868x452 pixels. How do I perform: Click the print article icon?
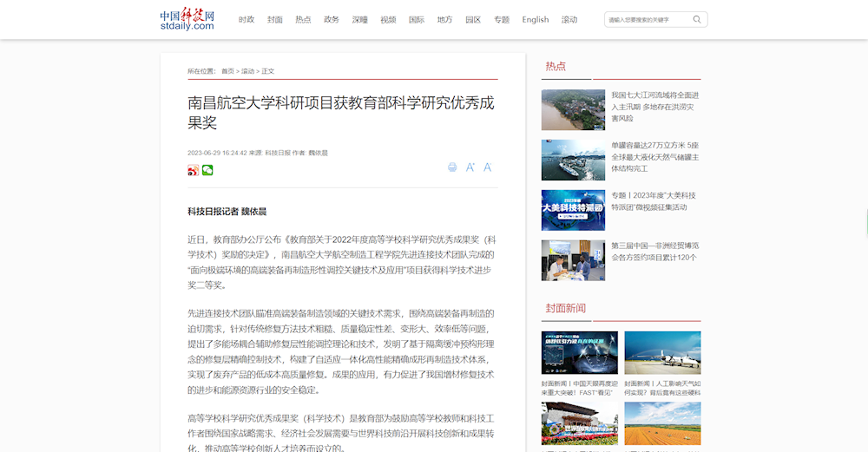click(452, 167)
